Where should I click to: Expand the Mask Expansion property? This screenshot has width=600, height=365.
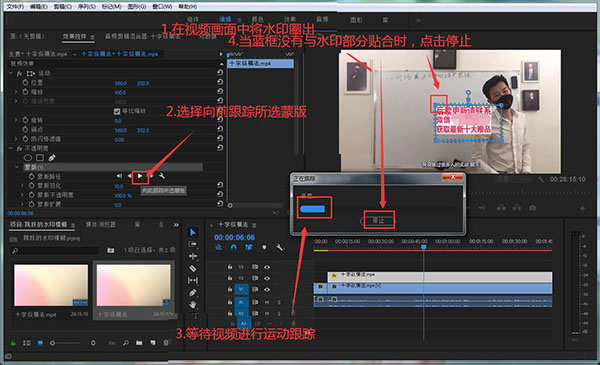[x=22, y=204]
